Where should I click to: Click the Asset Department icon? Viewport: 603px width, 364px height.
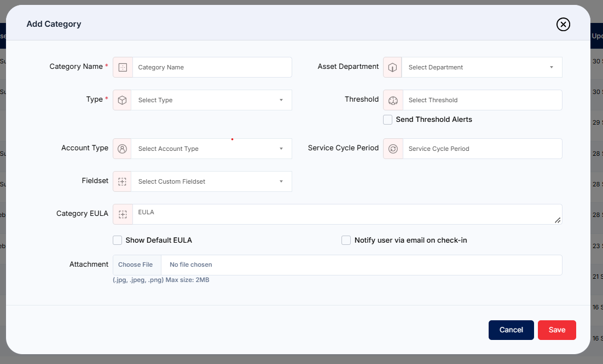(x=393, y=67)
